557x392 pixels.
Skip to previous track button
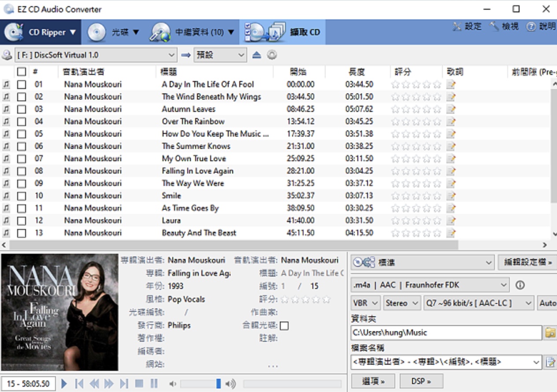79,384
